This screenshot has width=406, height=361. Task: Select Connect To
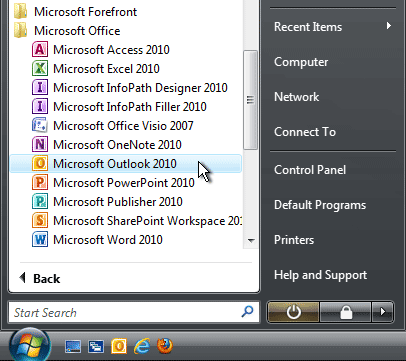point(305,132)
